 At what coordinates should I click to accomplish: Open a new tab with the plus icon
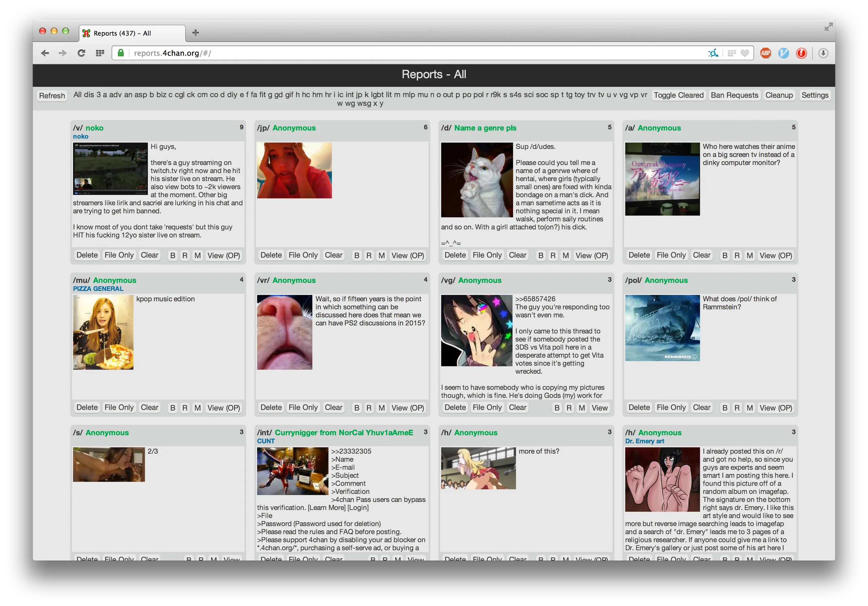(195, 33)
